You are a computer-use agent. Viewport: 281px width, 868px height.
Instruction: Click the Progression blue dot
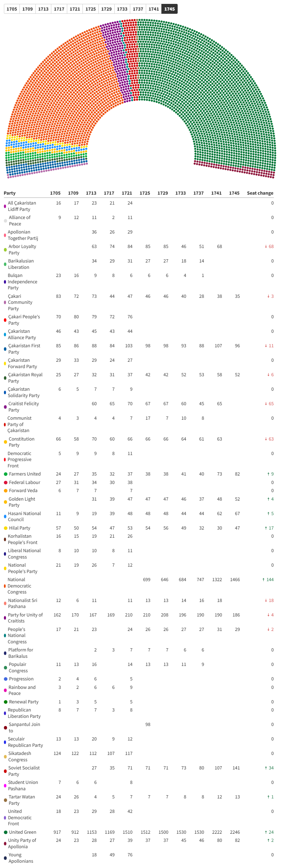coord(6,679)
